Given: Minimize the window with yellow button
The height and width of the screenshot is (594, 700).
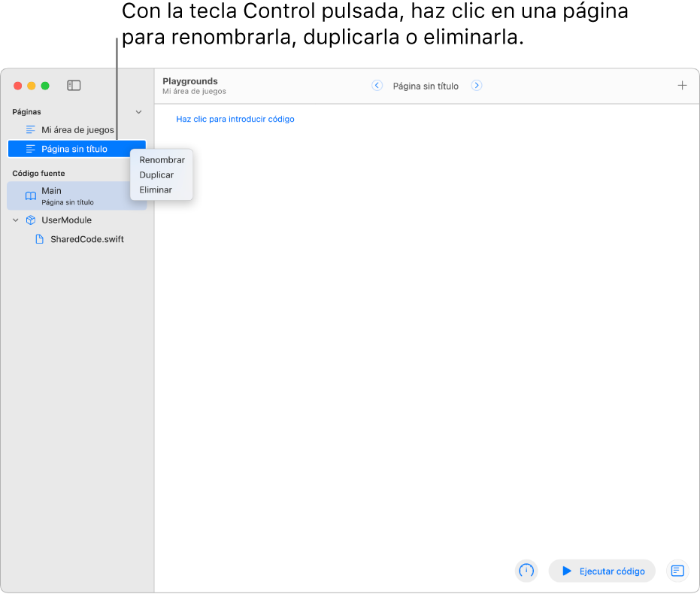Looking at the screenshot, I should click(32, 86).
